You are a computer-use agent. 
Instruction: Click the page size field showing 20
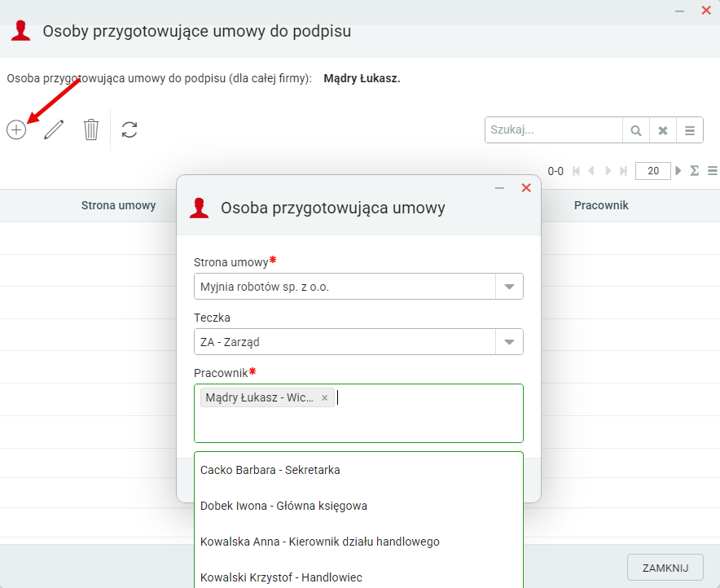pyautogui.click(x=653, y=171)
